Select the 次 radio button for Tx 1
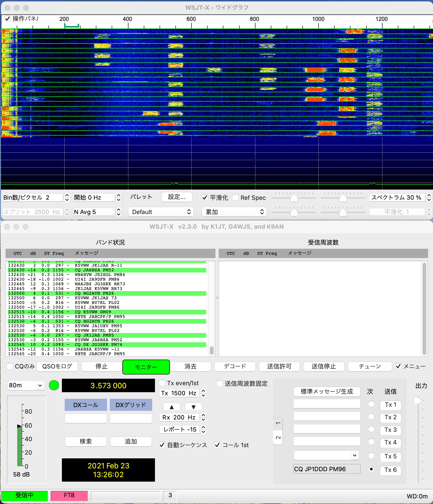Image resolution: width=433 pixels, height=504 pixels. (x=371, y=404)
